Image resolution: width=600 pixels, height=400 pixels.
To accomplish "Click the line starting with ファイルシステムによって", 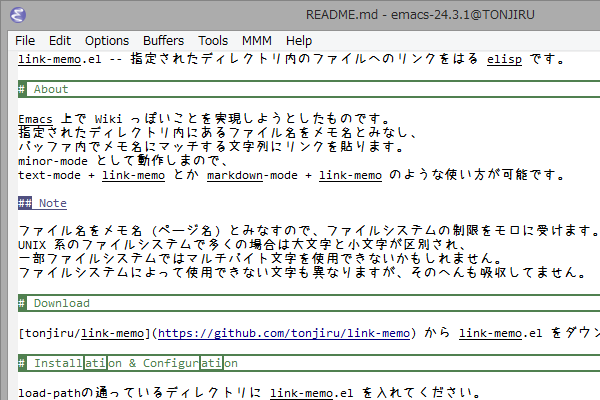I will click(x=302, y=273).
